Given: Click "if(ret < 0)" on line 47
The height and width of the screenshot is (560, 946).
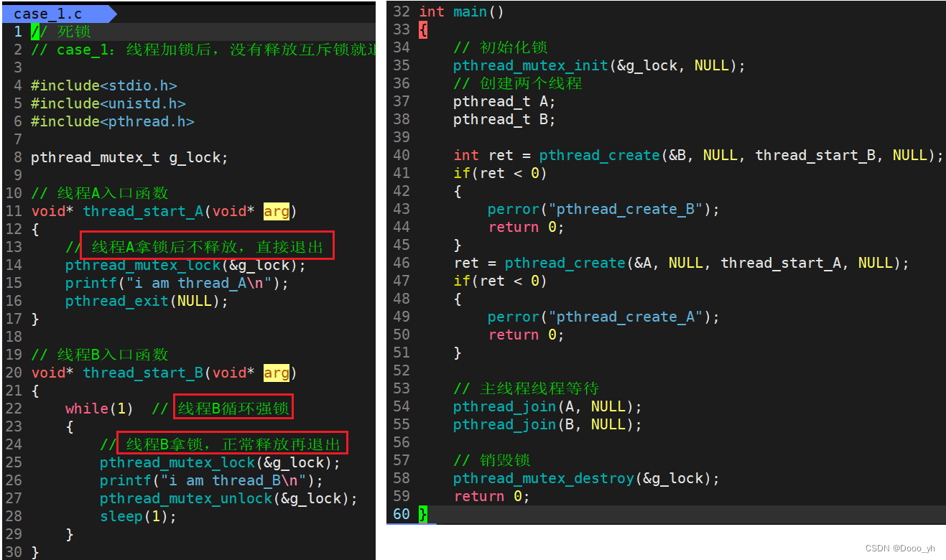Looking at the screenshot, I should [500, 281].
